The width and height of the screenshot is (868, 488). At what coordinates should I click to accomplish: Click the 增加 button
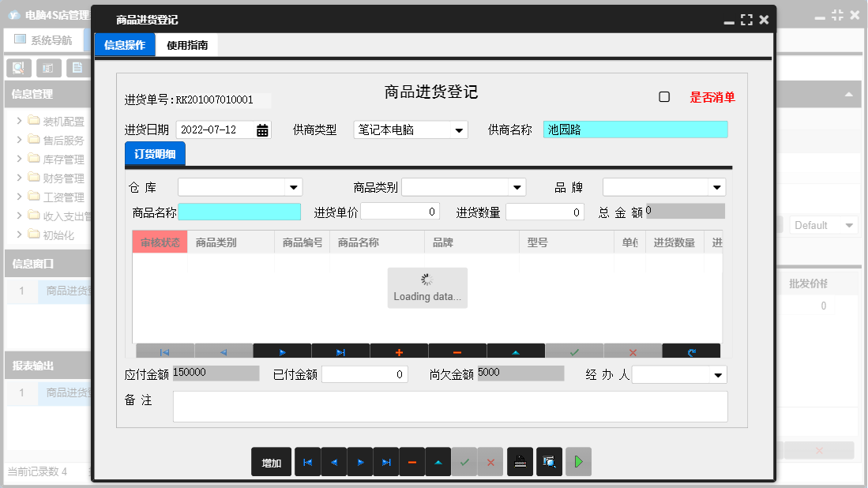pos(270,462)
